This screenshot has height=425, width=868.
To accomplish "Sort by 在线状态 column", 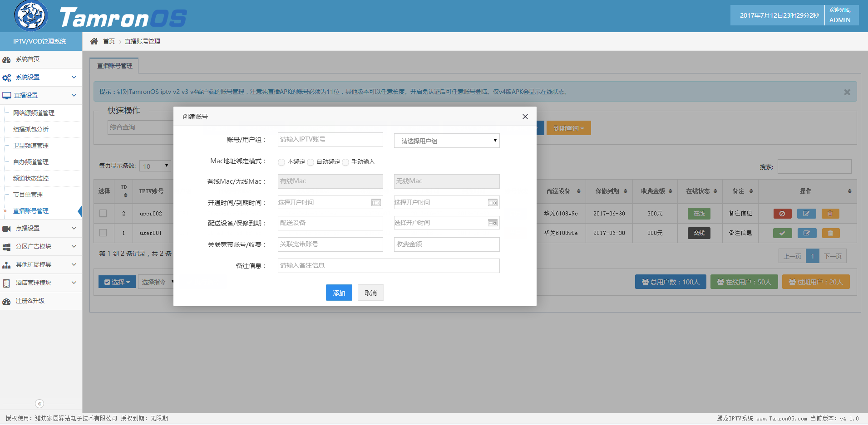I will 715,191.
